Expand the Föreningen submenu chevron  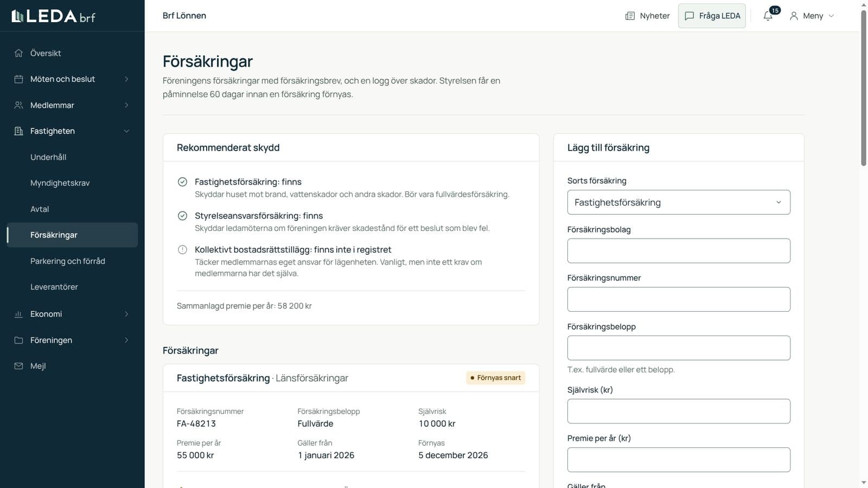126,340
